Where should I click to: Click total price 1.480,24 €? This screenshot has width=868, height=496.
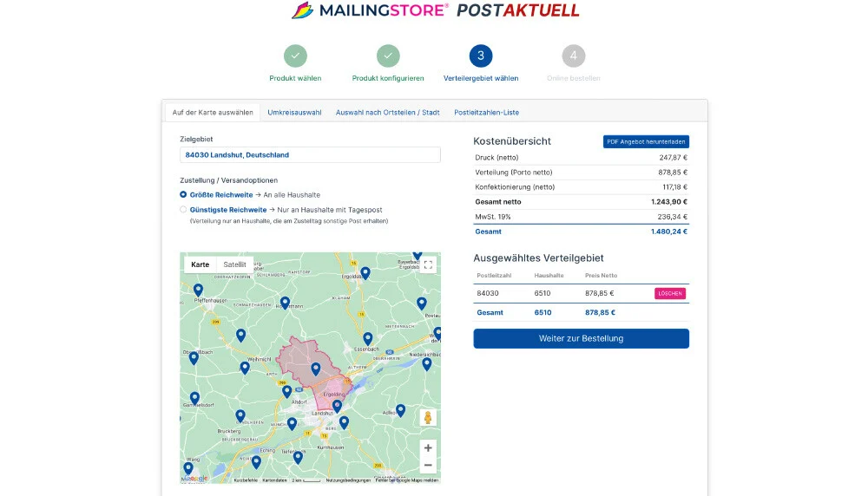click(668, 232)
